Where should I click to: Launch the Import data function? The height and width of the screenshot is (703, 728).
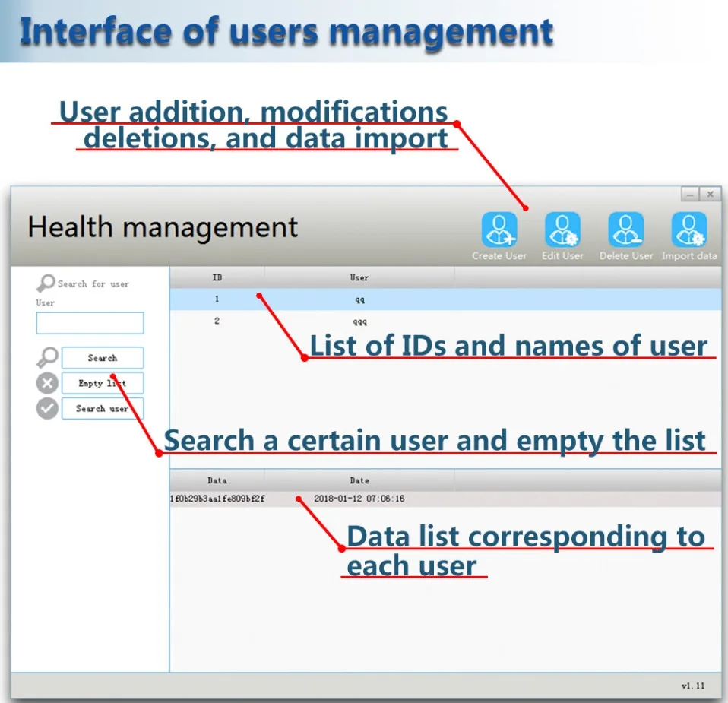pyautogui.click(x=689, y=230)
